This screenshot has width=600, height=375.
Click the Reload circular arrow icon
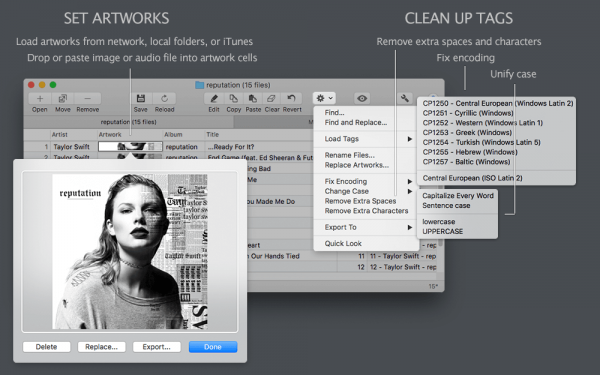point(165,99)
